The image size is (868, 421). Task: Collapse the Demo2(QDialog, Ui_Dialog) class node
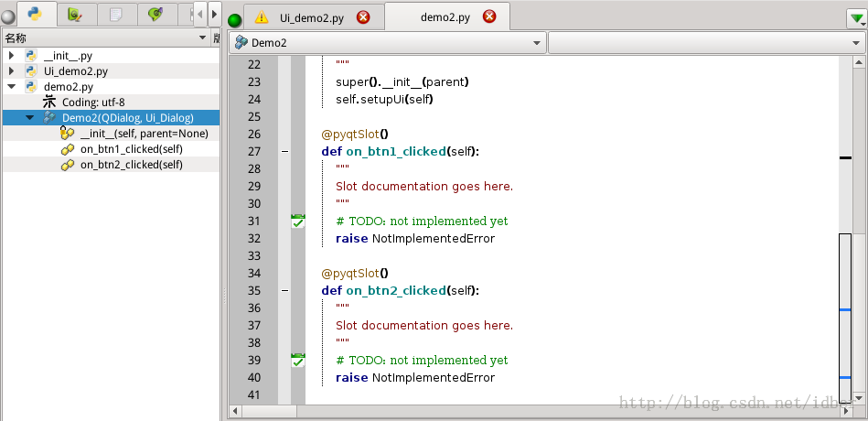tap(29, 117)
